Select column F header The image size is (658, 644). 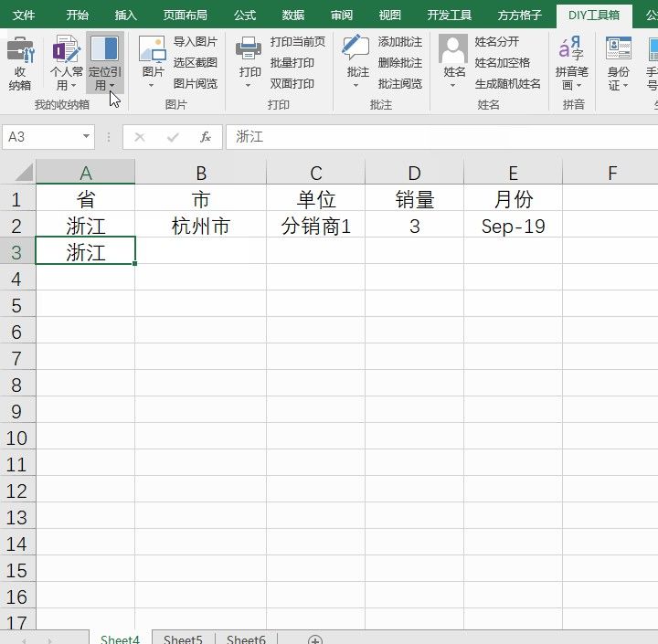(x=611, y=173)
